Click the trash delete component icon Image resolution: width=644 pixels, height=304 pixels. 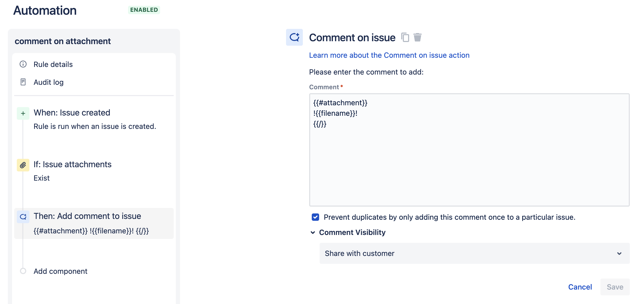(x=417, y=37)
